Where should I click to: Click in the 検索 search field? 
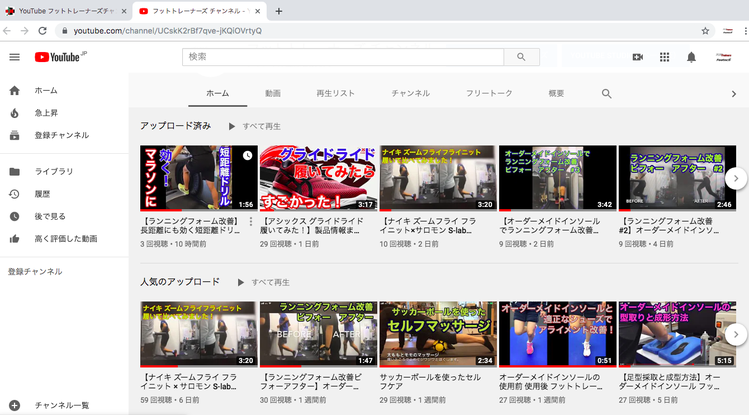342,57
